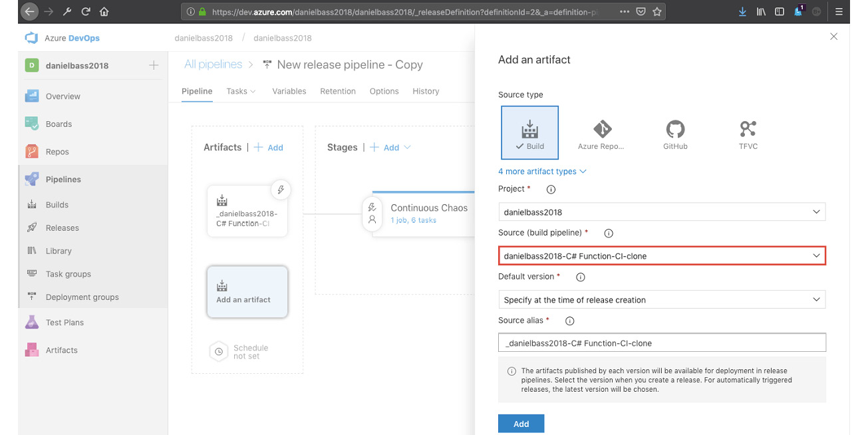Click the browser back arrow
868x435 pixels.
pyautogui.click(x=29, y=11)
